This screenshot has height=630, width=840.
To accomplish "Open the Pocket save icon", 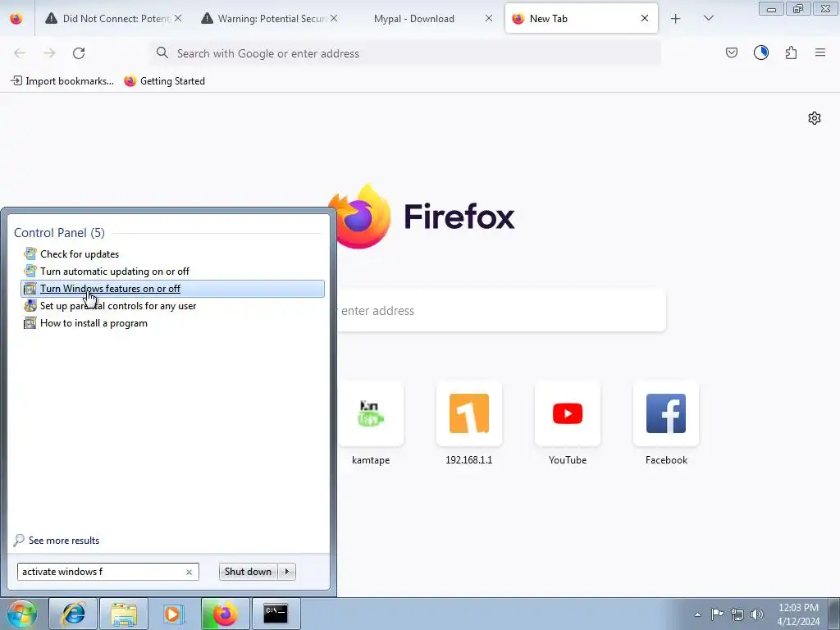I will (731, 52).
